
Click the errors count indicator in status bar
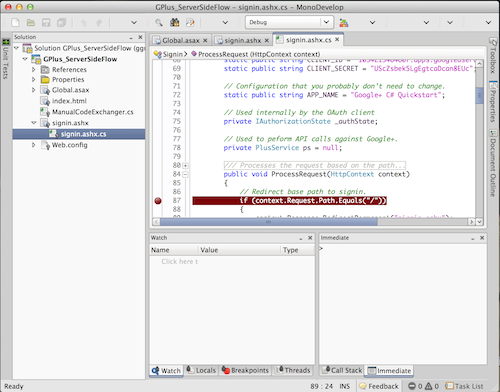415,386
